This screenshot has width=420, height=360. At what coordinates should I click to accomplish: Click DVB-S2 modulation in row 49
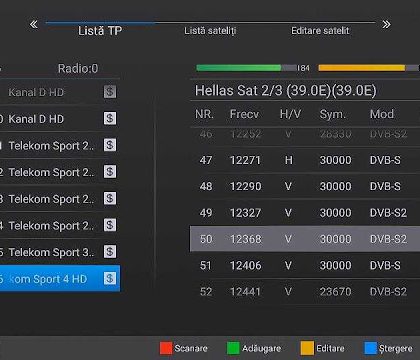388,213
